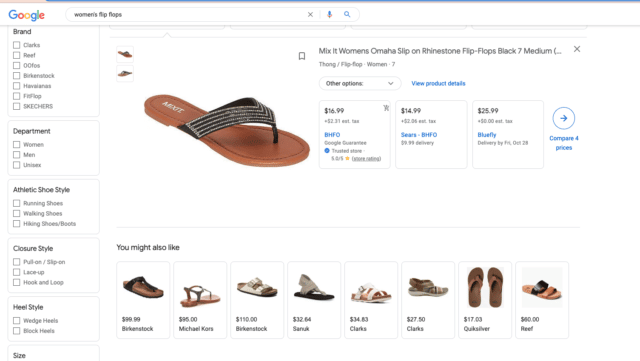The width and height of the screenshot is (640, 361).
Task: Select the $14.99 price offer
Action: point(431,134)
